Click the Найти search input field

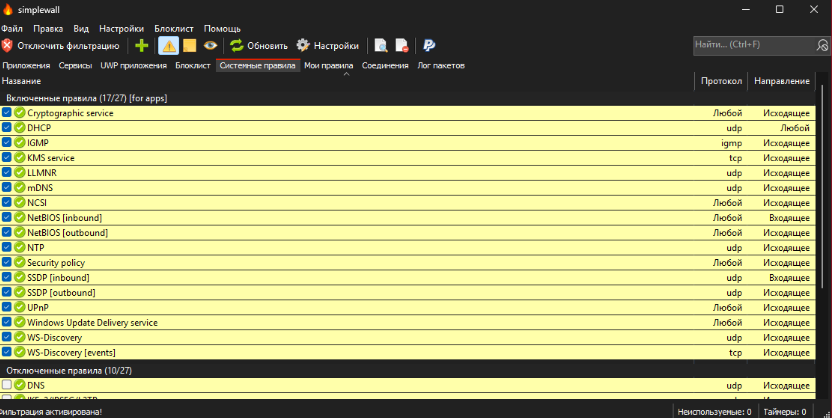(754, 45)
